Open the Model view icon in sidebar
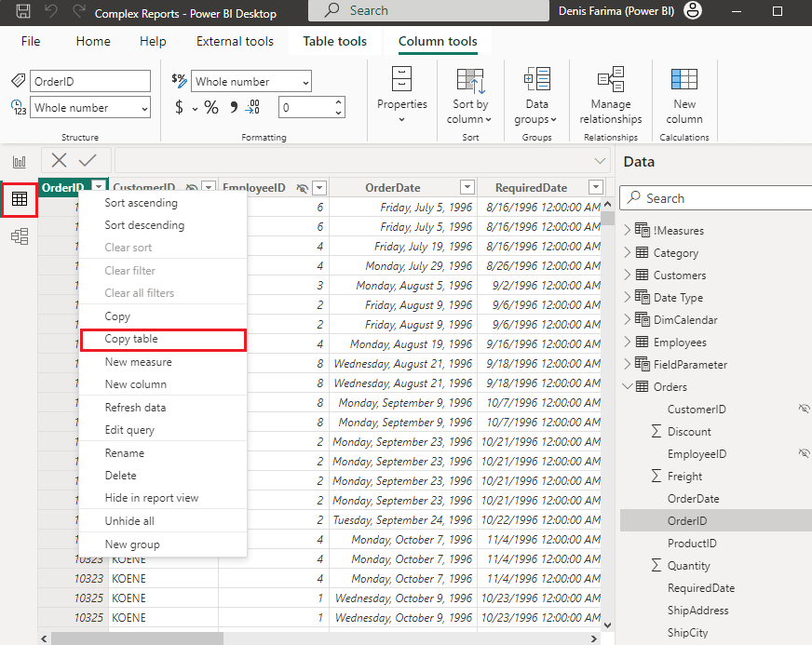 (x=20, y=237)
